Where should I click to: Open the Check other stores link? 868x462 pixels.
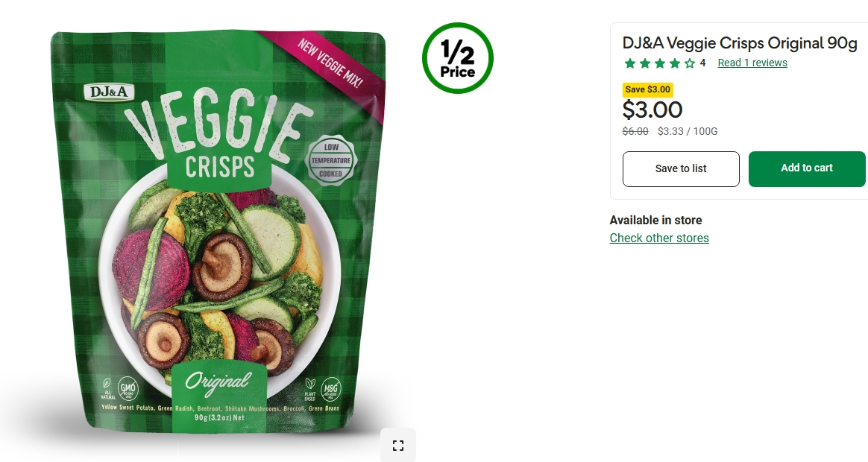tap(659, 238)
